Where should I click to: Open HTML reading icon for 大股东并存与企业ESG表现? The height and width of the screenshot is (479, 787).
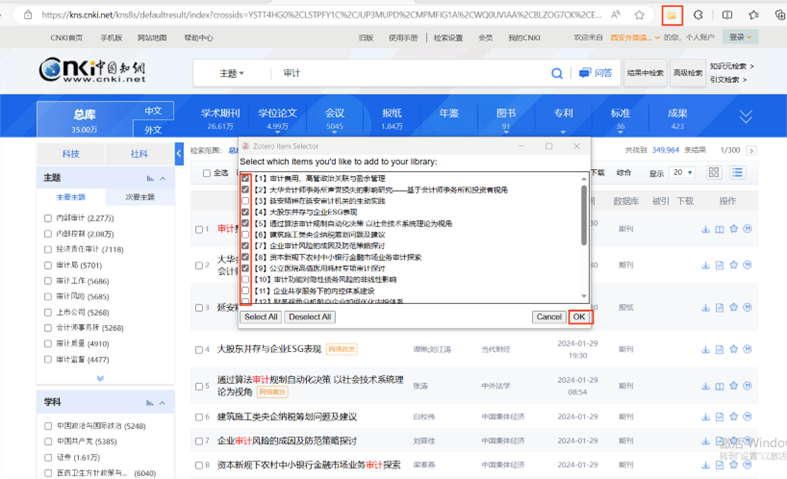[x=719, y=349]
